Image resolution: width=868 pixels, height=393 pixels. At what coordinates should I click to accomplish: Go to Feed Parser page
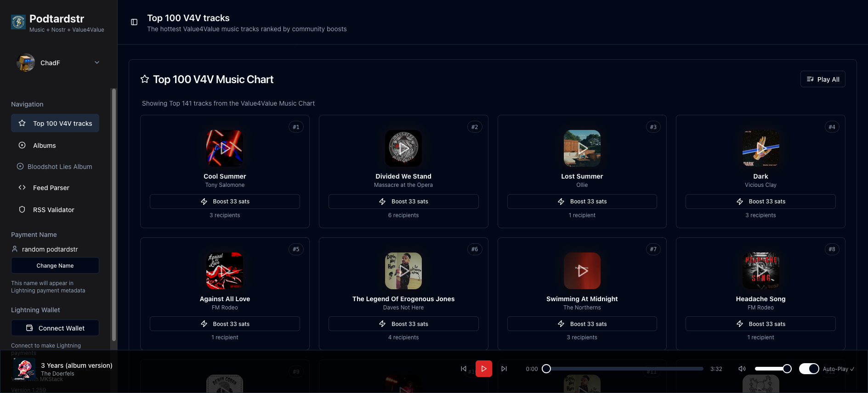pos(55,187)
